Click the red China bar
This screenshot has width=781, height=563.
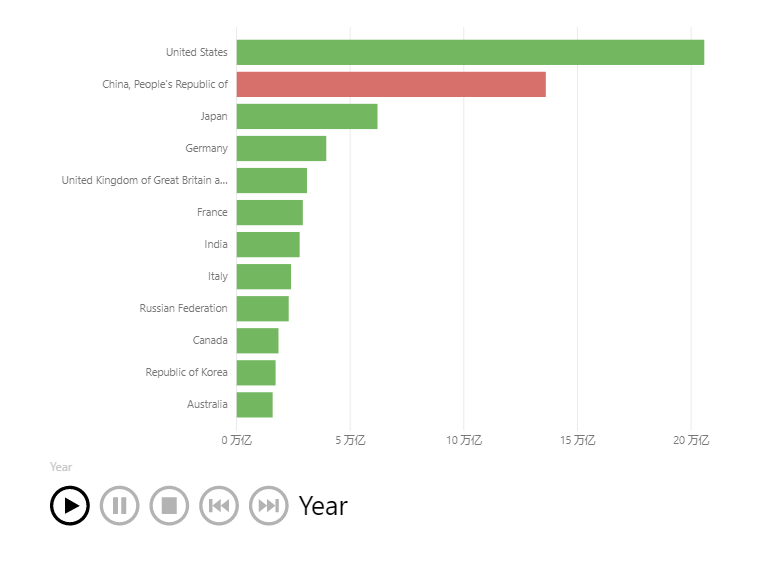391,84
